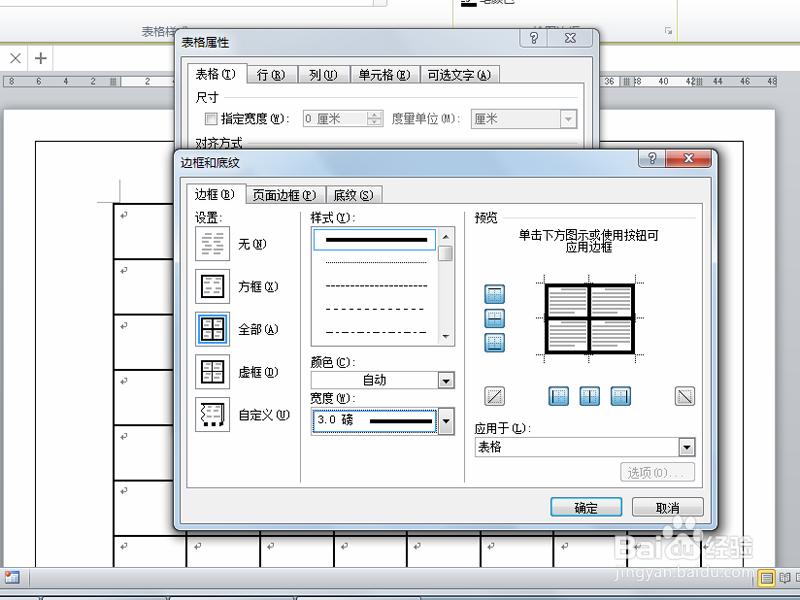Select the None (无) border setting icon
The image size is (800, 600).
pyautogui.click(x=212, y=243)
